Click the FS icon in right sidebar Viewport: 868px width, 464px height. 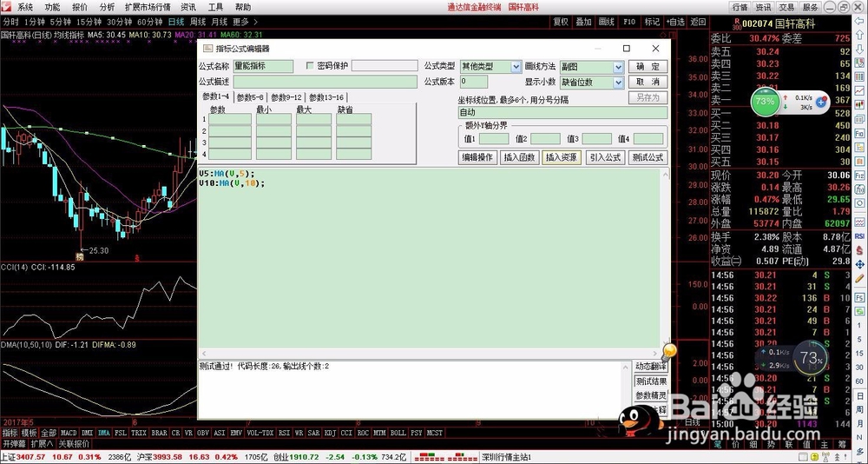coord(859,297)
